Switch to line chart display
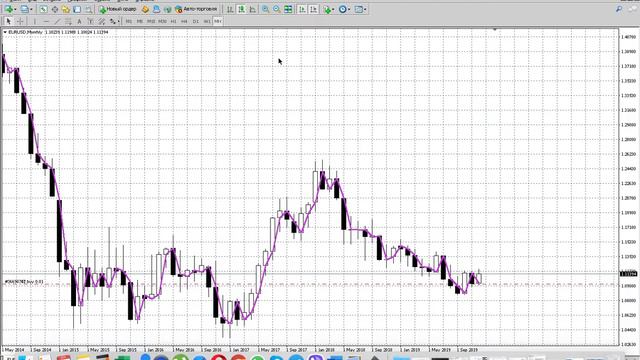Image resolution: width=640 pixels, height=360 pixels. [253, 9]
